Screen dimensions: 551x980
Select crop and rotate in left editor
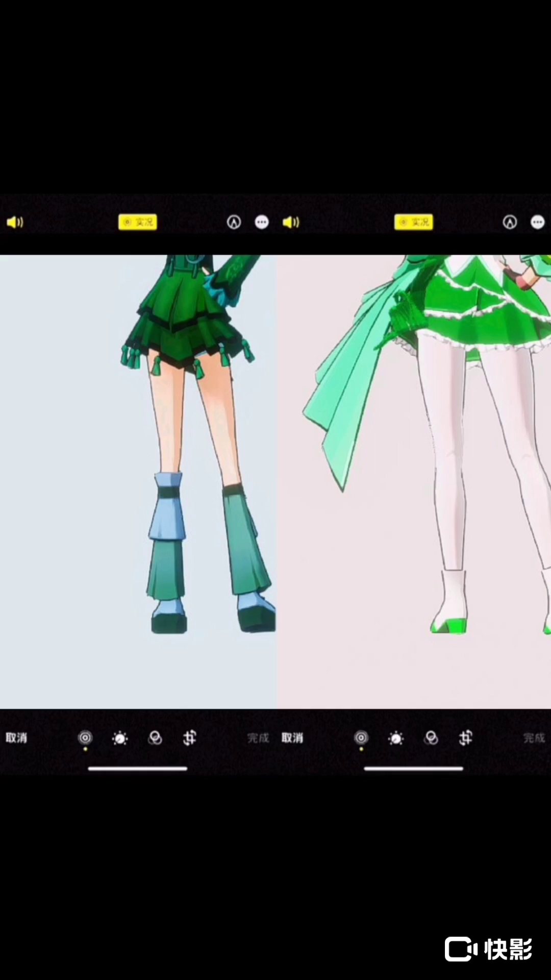click(x=190, y=738)
